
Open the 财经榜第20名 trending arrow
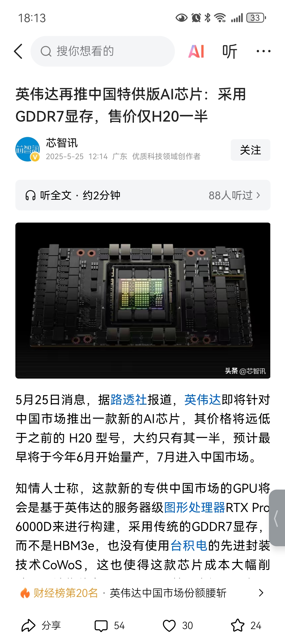click(x=261, y=593)
